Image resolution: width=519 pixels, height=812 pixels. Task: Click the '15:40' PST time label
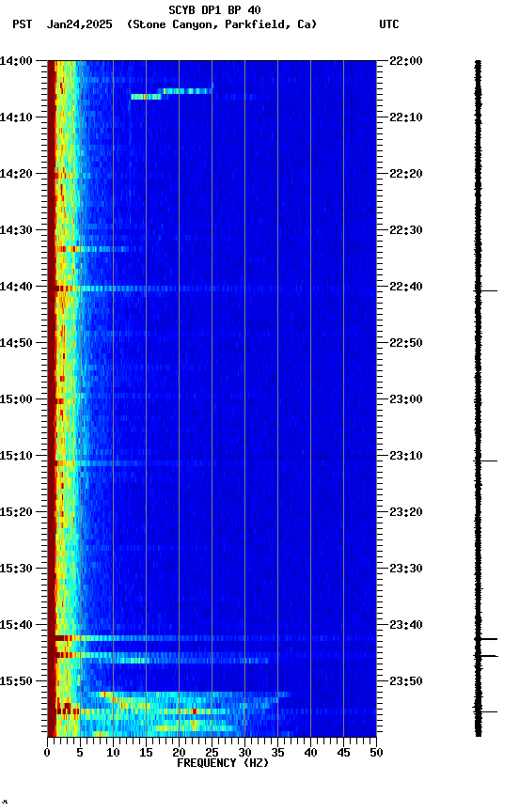pos(16,625)
